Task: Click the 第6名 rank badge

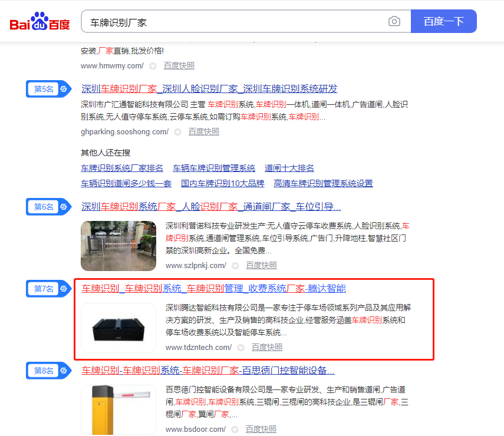Action: (48, 207)
